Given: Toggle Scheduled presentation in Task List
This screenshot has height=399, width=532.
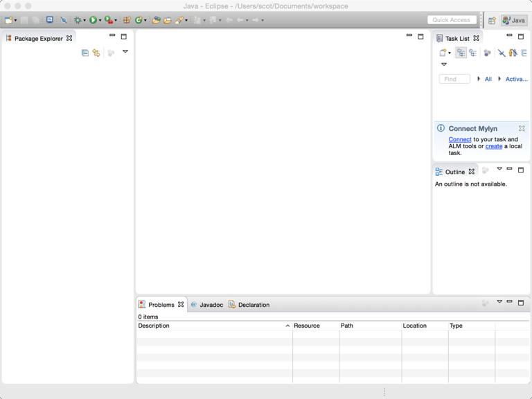Looking at the screenshot, I should 472,53.
